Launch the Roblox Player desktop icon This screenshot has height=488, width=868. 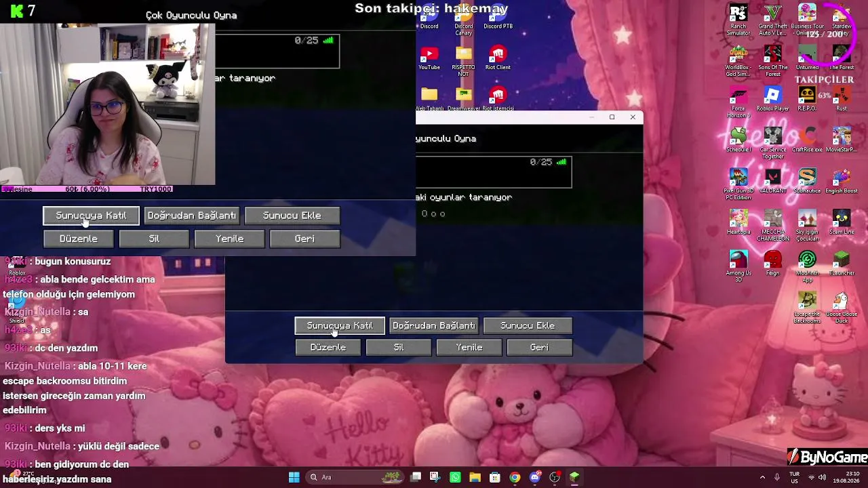[x=772, y=100]
